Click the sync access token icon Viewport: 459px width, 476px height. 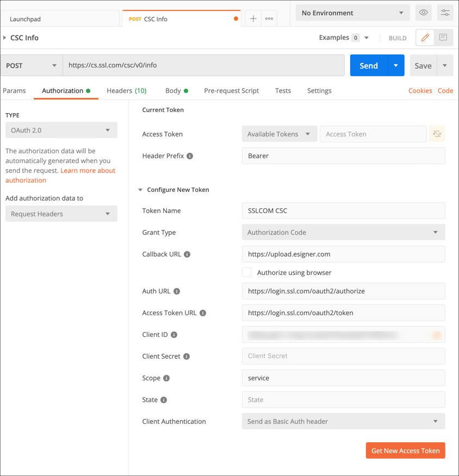tap(437, 134)
